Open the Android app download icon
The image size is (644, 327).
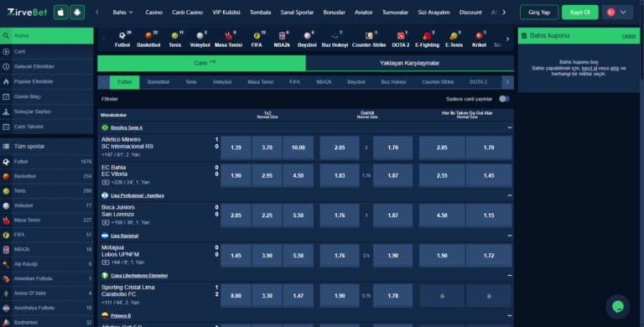click(x=77, y=13)
